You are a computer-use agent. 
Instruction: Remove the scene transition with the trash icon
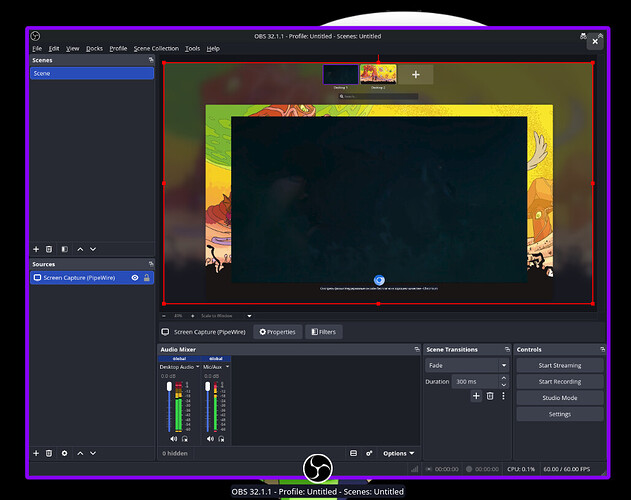[490, 396]
